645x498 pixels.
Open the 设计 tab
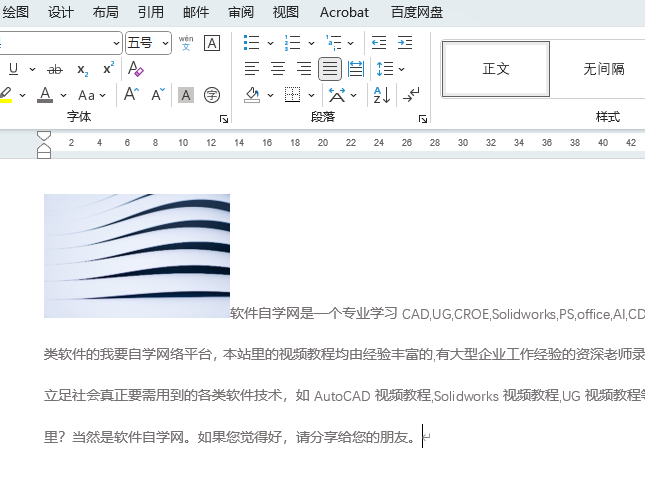pyautogui.click(x=60, y=12)
